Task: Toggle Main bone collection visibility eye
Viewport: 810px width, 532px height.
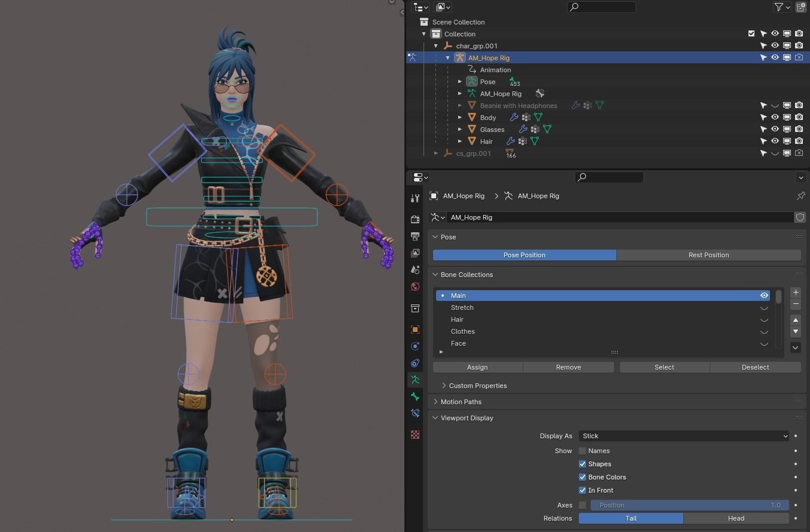Action: click(x=764, y=296)
